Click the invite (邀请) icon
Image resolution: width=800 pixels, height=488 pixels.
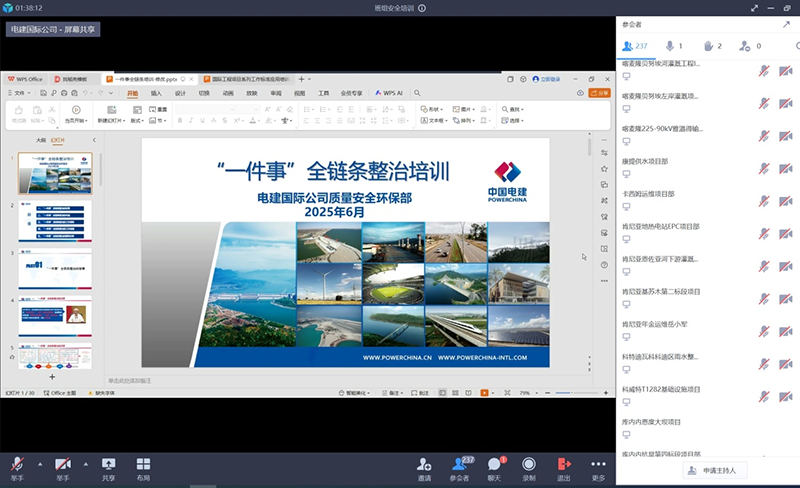[x=425, y=465]
